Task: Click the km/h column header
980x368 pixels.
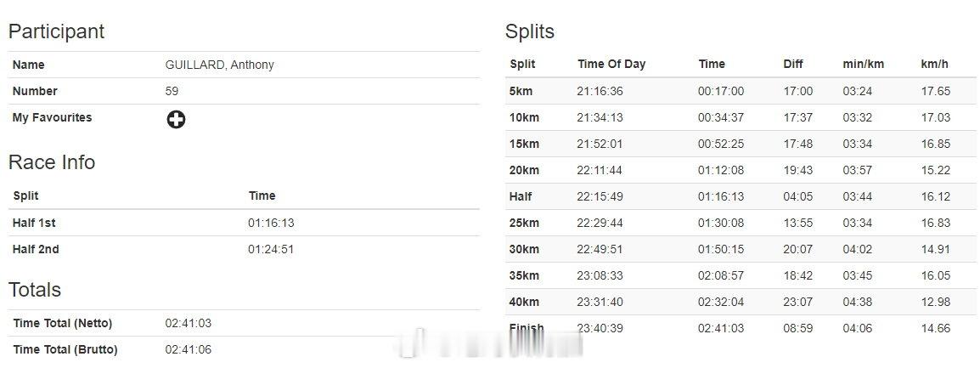Action: tap(934, 64)
